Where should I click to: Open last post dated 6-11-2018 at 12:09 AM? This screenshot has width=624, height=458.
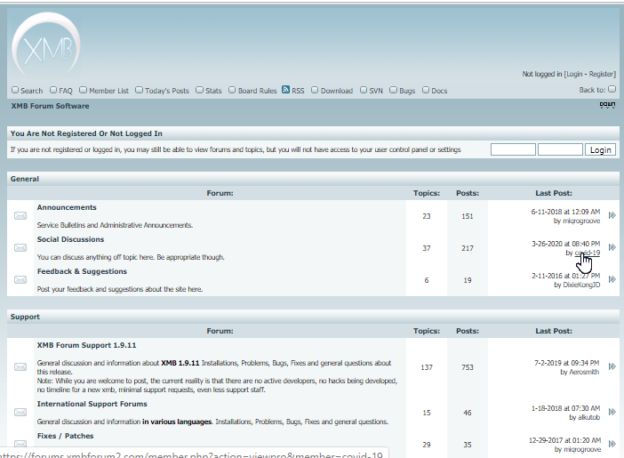[566, 212]
